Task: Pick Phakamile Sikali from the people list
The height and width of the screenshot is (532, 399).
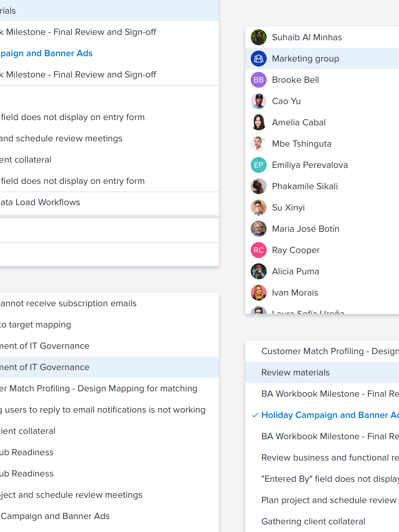Action: click(305, 186)
